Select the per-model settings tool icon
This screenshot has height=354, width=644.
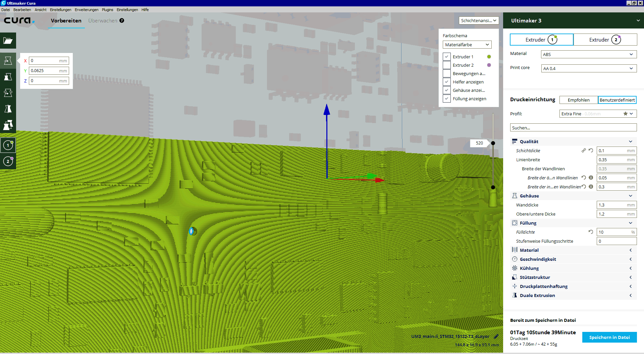pyautogui.click(x=8, y=125)
